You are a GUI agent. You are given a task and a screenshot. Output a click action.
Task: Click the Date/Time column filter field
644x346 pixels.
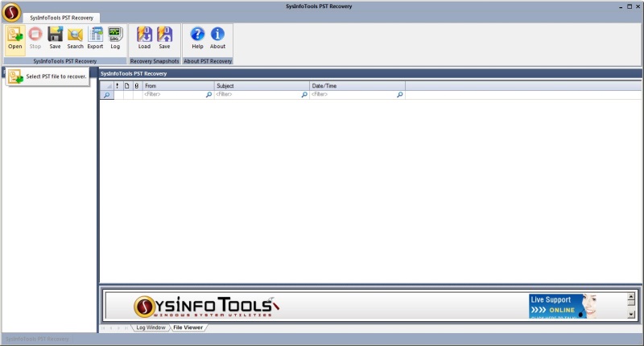[x=353, y=95]
